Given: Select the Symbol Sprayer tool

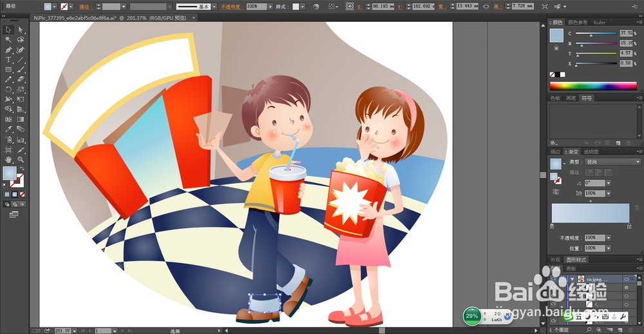Looking at the screenshot, I should coord(8,139).
